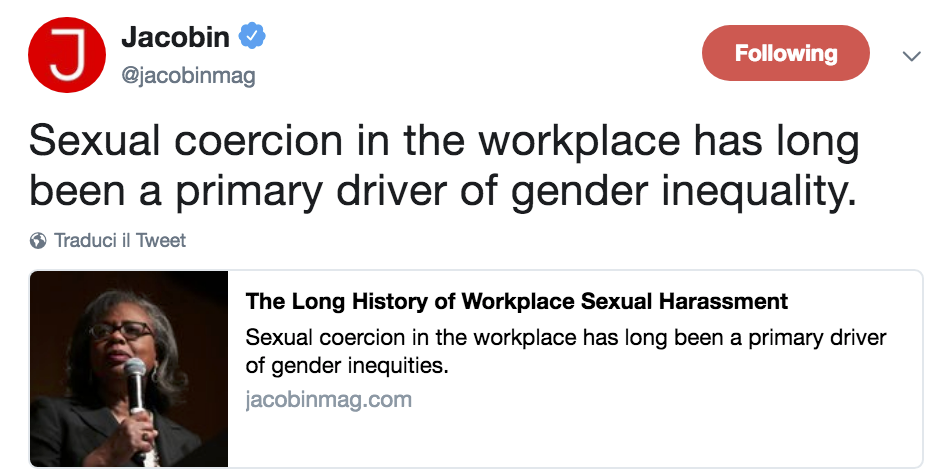The width and height of the screenshot is (950, 475).
Task: Toggle the red Following button
Action: pyautogui.click(x=785, y=53)
